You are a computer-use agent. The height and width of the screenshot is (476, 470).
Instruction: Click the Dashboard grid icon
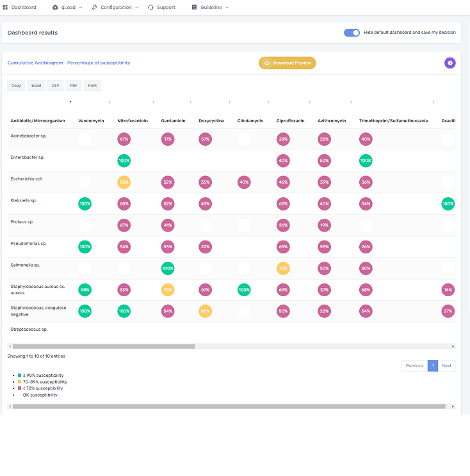click(x=5, y=8)
